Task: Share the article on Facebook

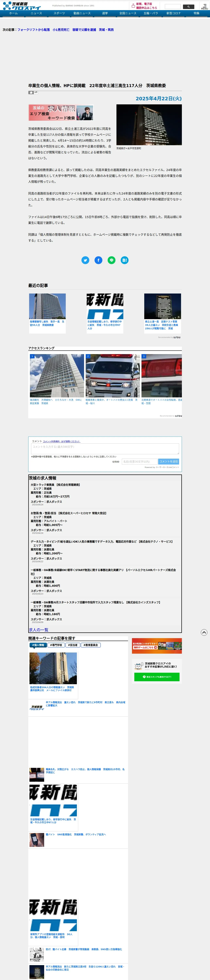Action: coord(98,260)
